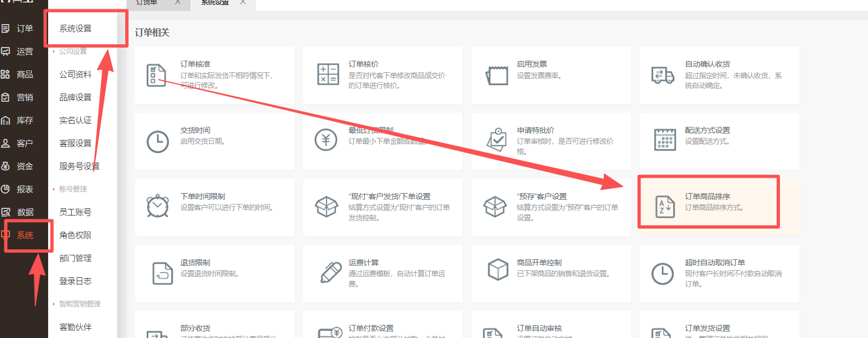
Task: Open the 自动确认收货 setting title
Action: [x=707, y=64]
